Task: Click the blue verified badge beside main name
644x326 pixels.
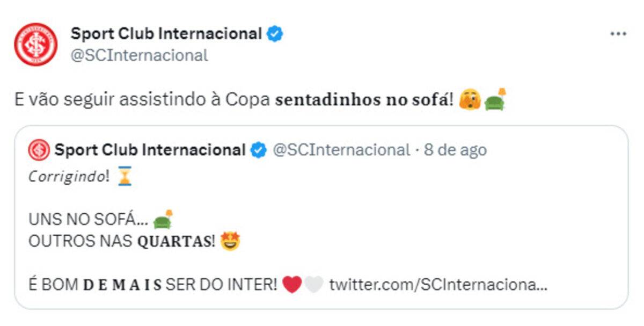Action: coord(275,34)
